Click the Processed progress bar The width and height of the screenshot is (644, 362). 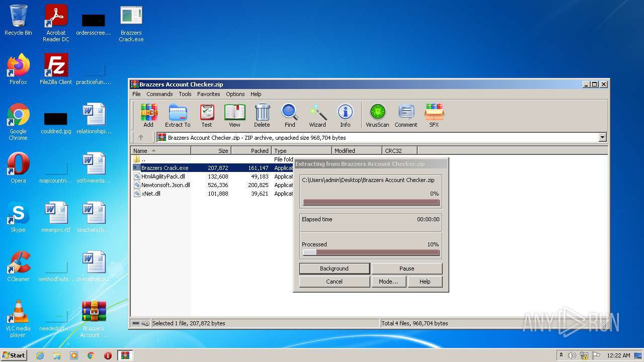371,253
